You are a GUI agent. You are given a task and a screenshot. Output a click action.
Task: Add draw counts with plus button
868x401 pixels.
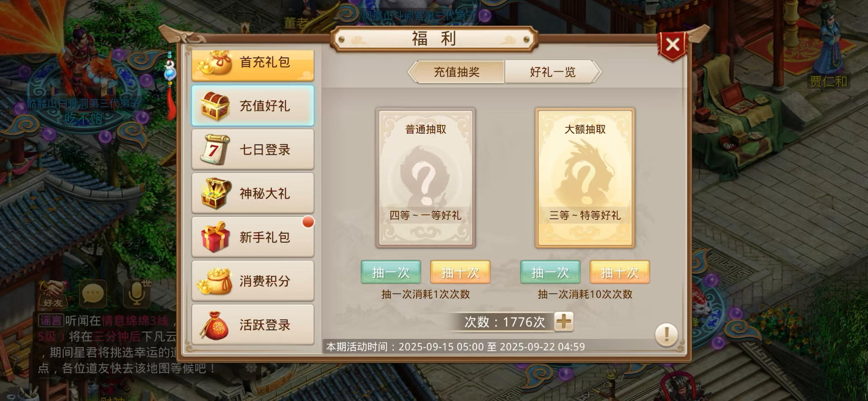tap(564, 322)
